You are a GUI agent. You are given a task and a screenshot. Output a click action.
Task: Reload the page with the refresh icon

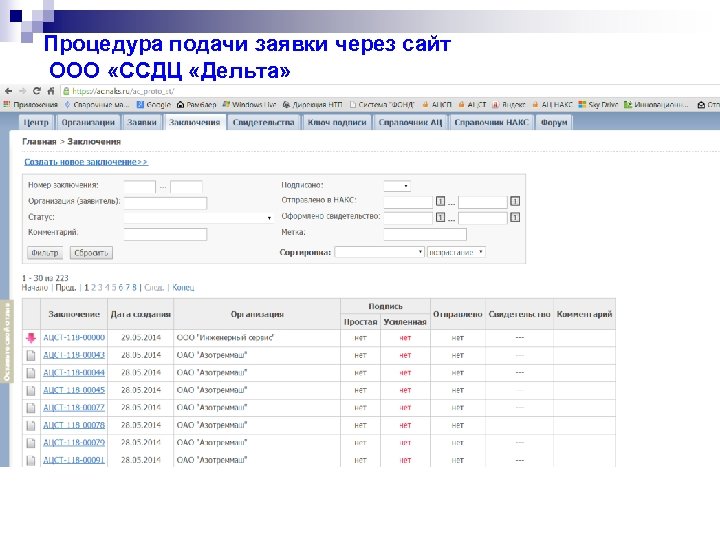pyautogui.click(x=37, y=91)
